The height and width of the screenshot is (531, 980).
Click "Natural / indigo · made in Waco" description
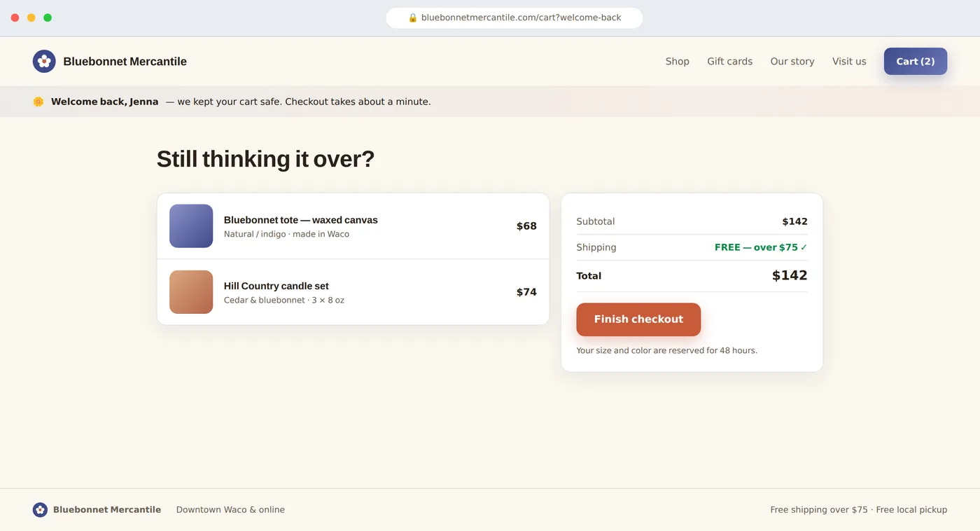point(286,234)
